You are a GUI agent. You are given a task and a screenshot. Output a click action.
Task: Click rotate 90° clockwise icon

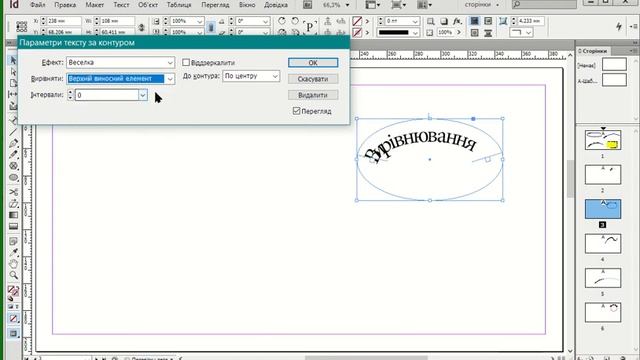point(282,21)
